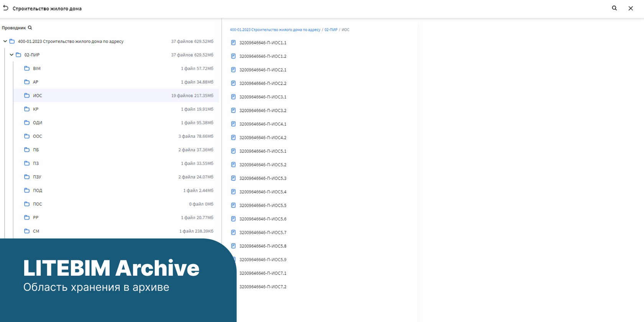Open file 32009646646-П-ИОС5.5

tap(263, 206)
